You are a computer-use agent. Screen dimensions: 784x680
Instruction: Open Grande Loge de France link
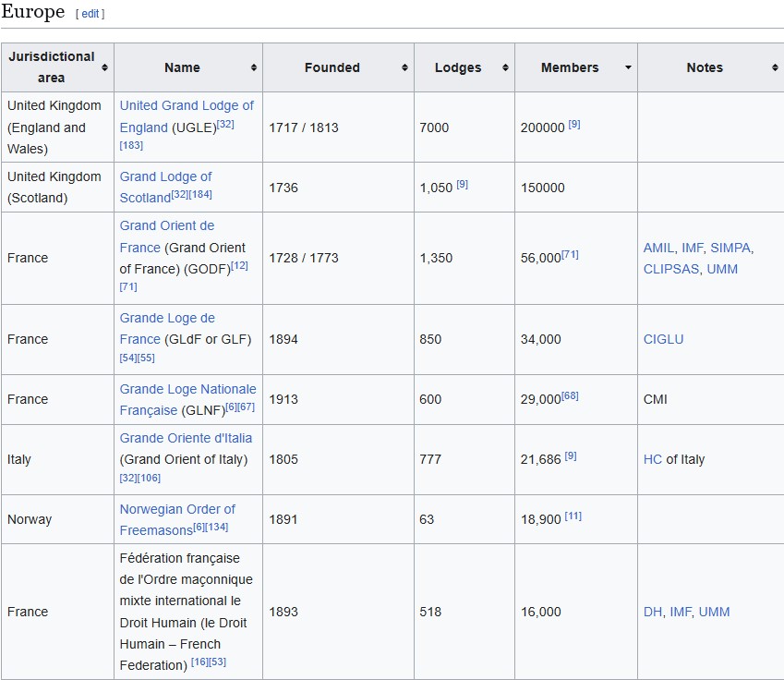pos(167,329)
